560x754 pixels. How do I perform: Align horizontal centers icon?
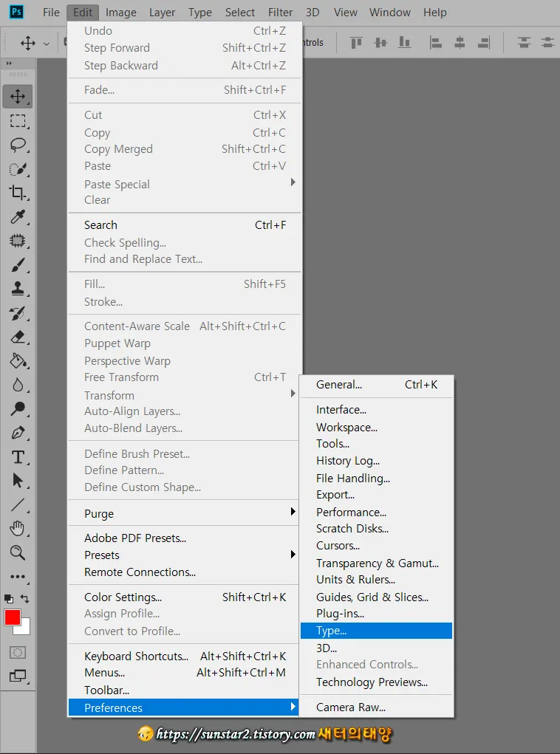[460, 43]
